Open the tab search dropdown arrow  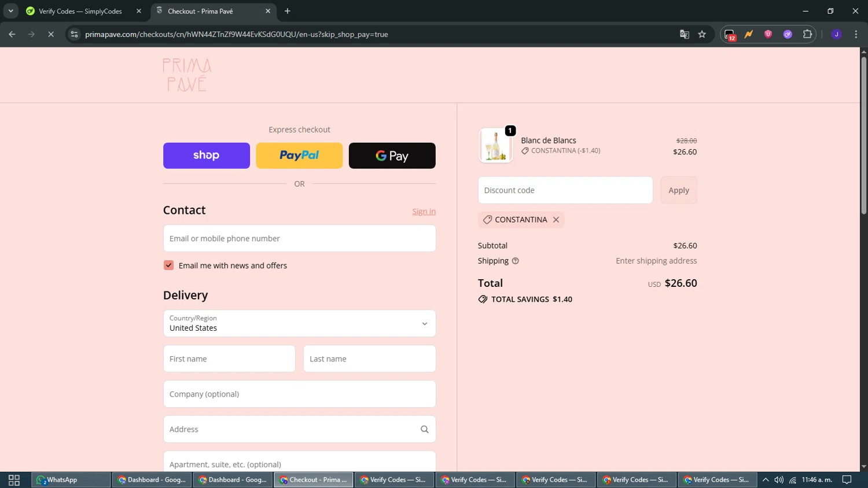click(10, 11)
